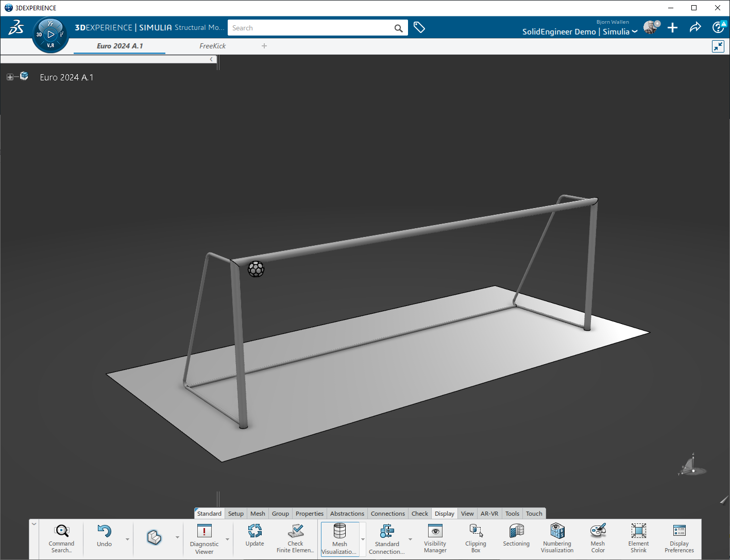The height and width of the screenshot is (560, 730).
Task: Click the tag icon beside search
Action: tap(419, 28)
